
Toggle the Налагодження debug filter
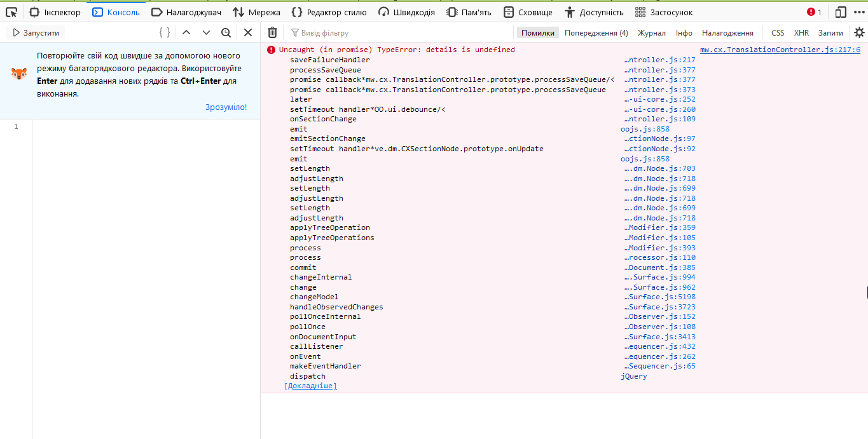[727, 32]
